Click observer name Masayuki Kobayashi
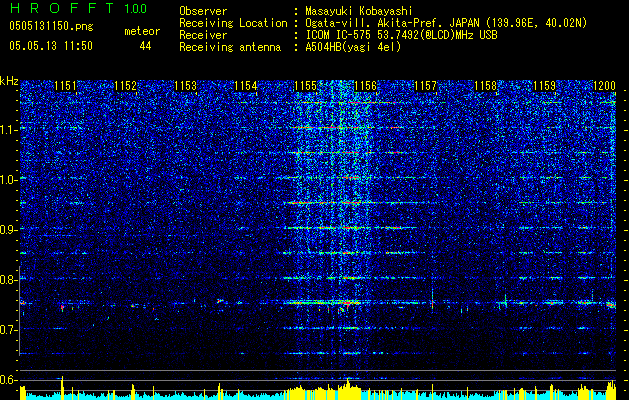Viewport: 629px width, 400px height. [x=359, y=11]
